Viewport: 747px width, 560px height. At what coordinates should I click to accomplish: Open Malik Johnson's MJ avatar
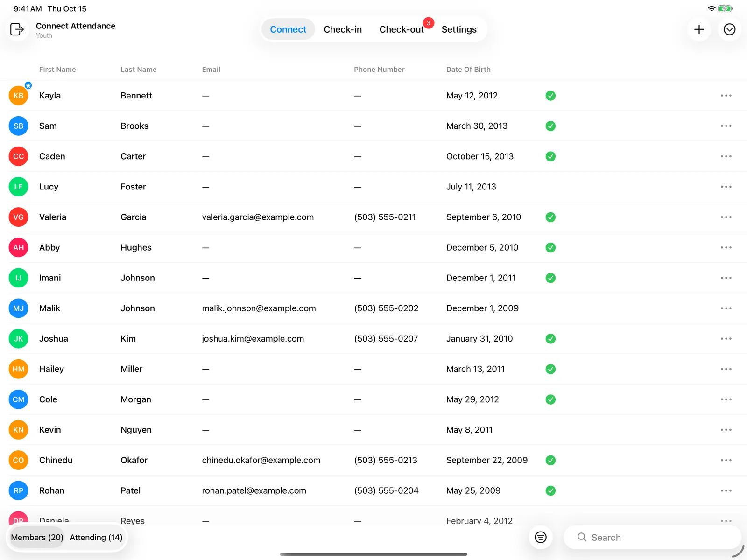click(19, 308)
